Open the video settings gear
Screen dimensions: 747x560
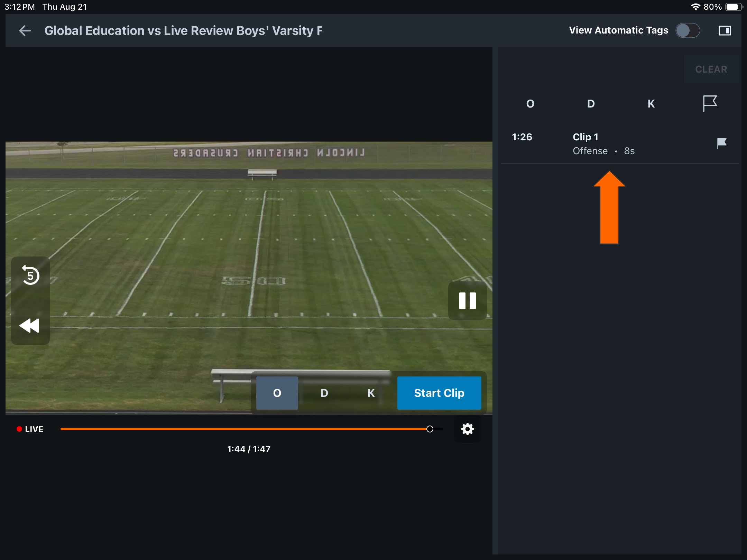click(467, 429)
